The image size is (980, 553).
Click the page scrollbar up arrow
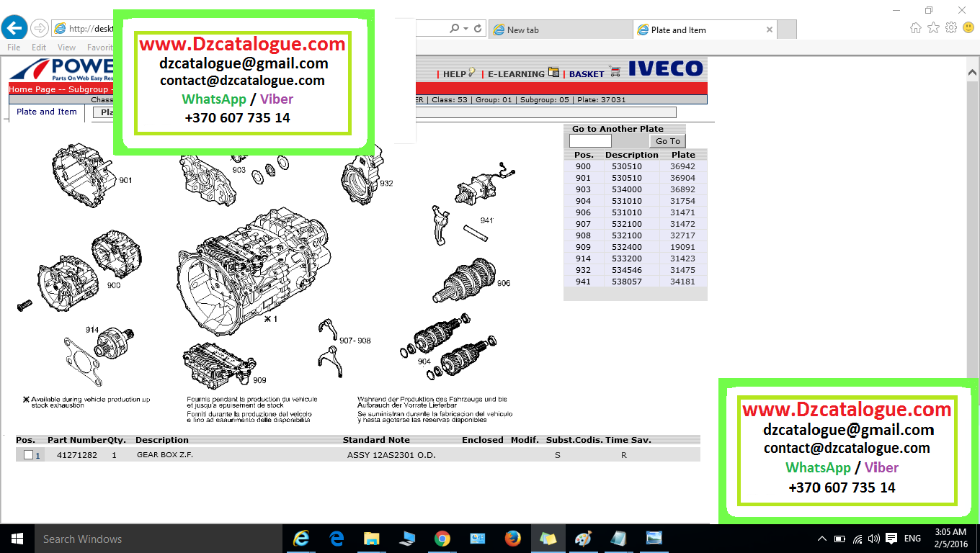point(972,73)
